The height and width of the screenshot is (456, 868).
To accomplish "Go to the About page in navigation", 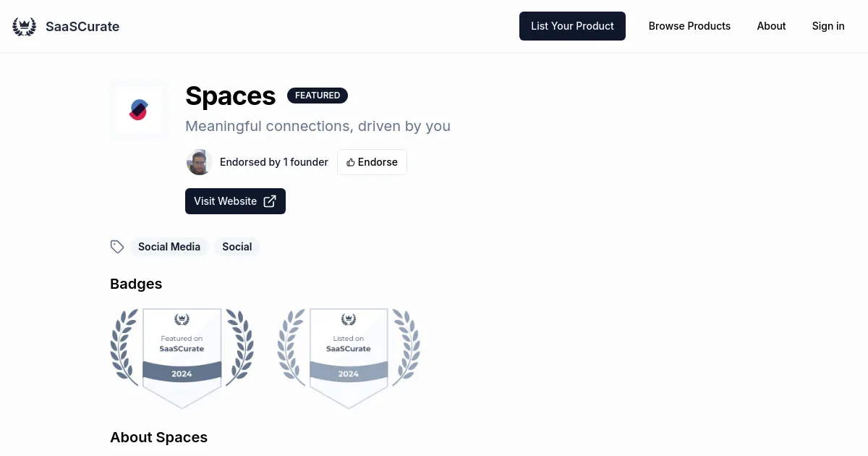I will click(771, 26).
